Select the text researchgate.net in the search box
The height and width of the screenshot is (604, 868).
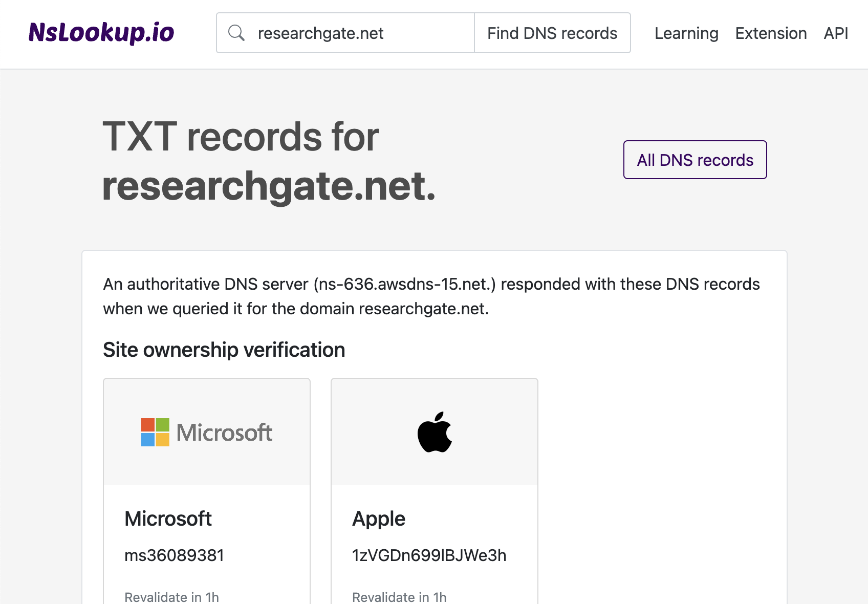click(x=321, y=33)
